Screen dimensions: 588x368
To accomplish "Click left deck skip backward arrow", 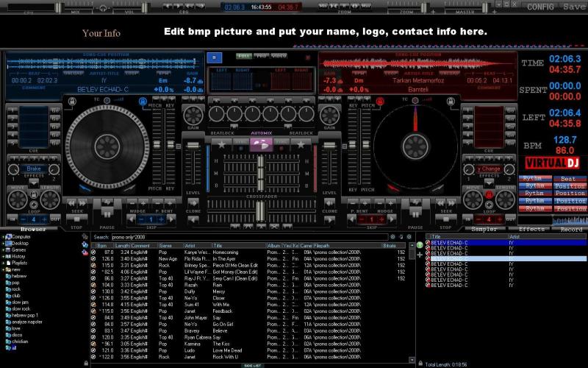I will (x=132, y=219).
